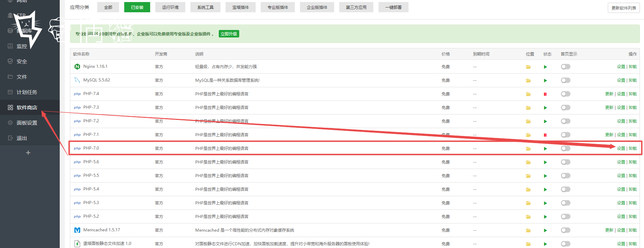644x248 pixels.
Task: Click the 更新软件列表 button
Action: (624, 8)
